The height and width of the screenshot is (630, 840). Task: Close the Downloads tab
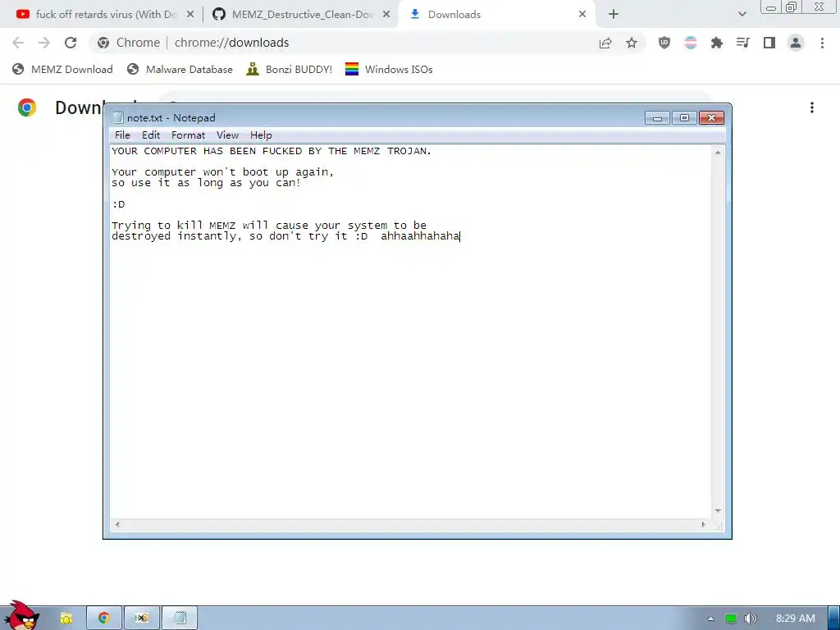[x=582, y=15]
